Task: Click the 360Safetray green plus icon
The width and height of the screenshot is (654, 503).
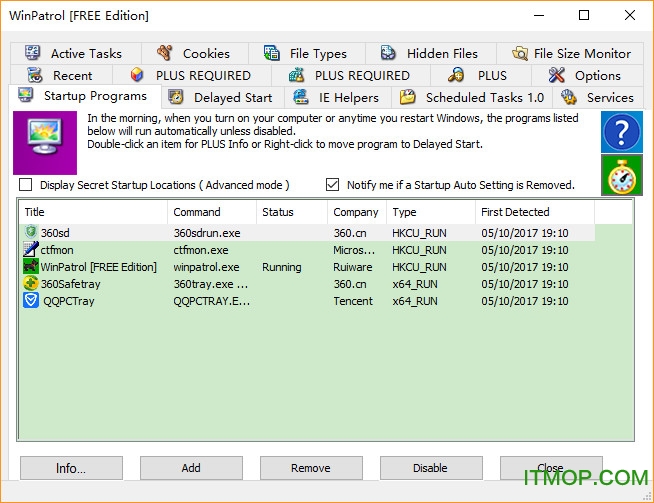Action: click(x=30, y=283)
